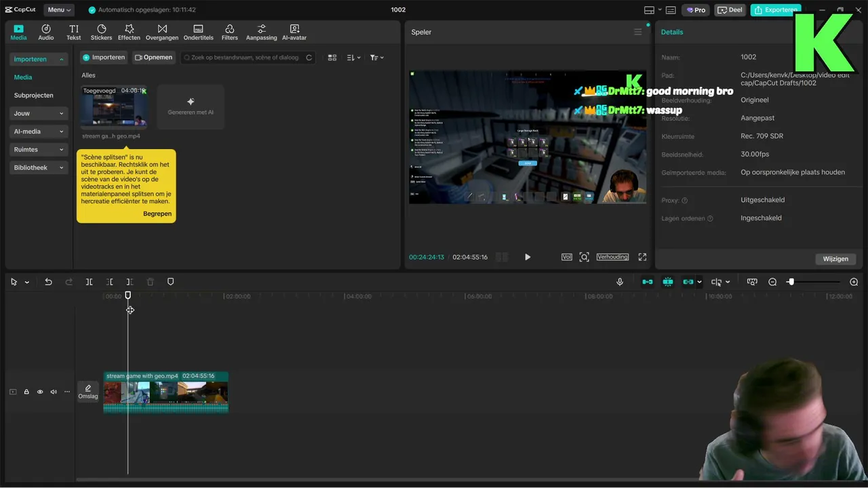Open the Media tab
The height and width of the screenshot is (488, 868).
pyautogui.click(x=18, y=32)
